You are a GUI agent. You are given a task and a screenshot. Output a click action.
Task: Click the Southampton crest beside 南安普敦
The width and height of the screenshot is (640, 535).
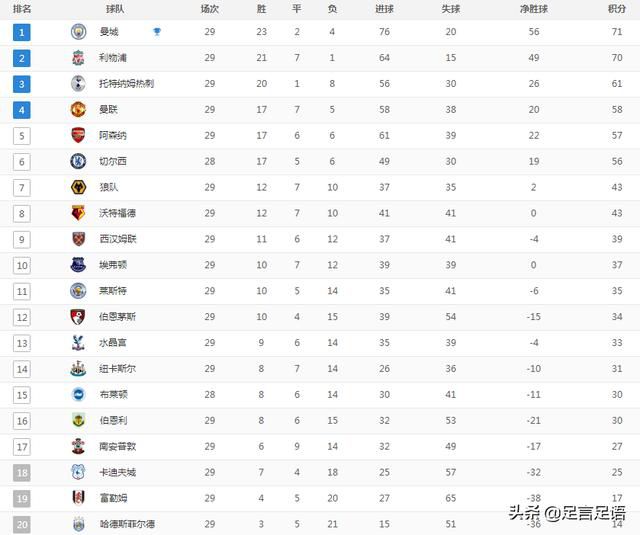click(x=78, y=446)
